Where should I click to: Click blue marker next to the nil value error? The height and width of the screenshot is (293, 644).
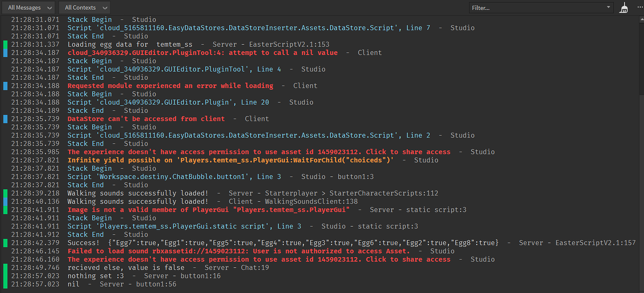(5, 53)
